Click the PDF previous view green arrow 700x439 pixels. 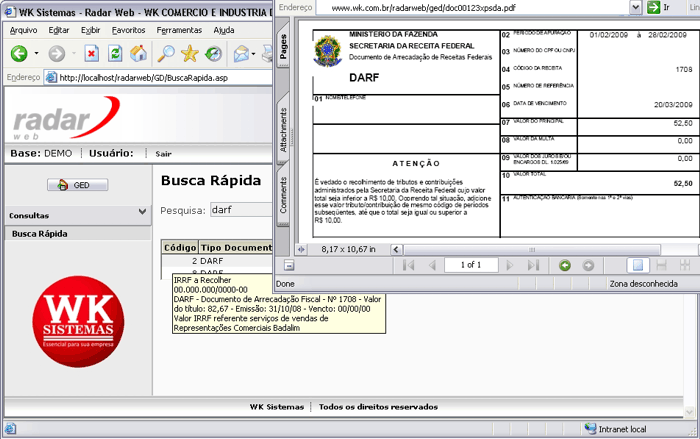point(565,265)
